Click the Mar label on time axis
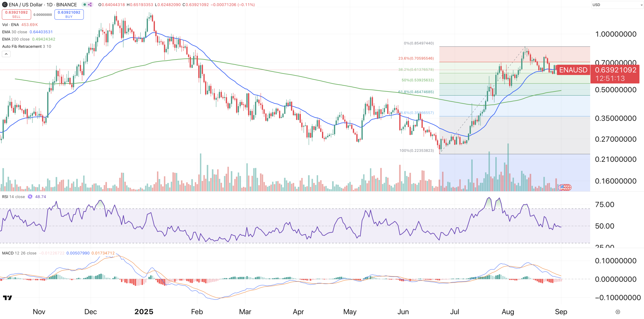 tap(245, 312)
